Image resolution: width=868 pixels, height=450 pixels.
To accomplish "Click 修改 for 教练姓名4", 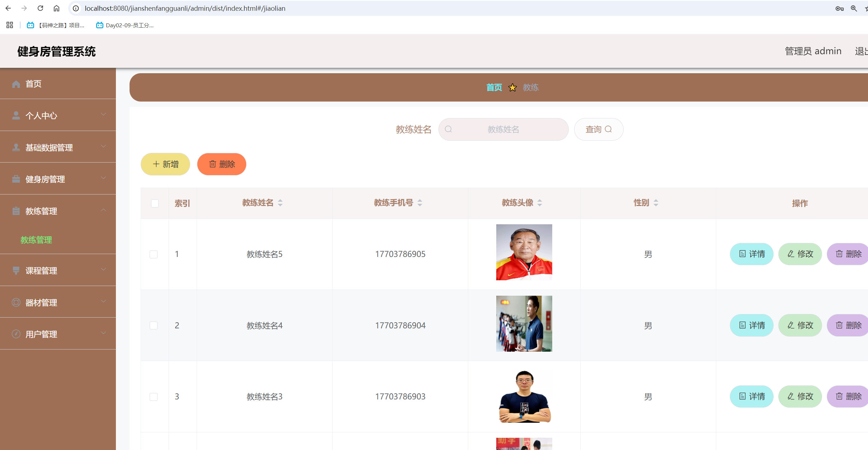I will tap(800, 325).
